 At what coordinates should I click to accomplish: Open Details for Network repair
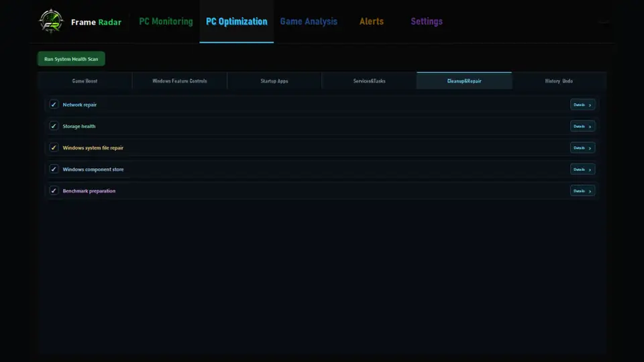tap(582, 105)
